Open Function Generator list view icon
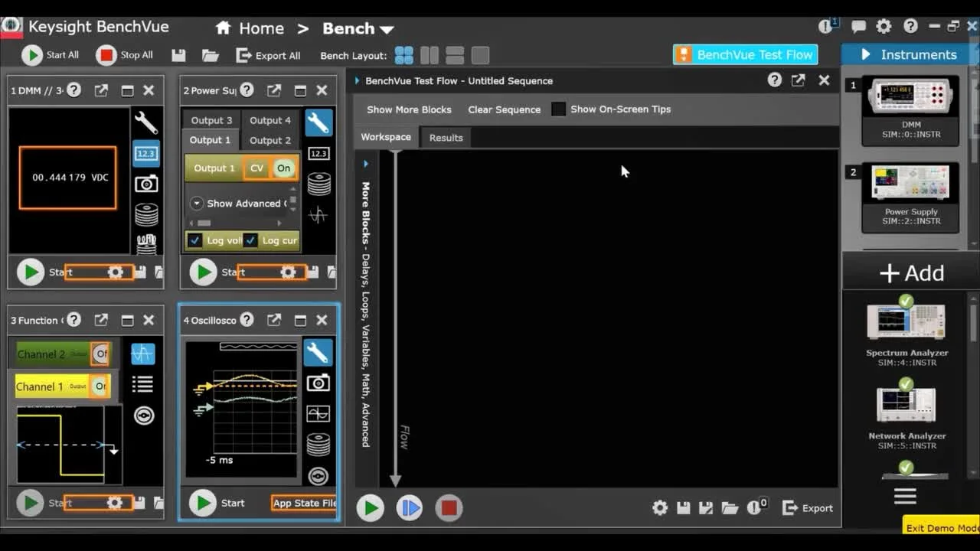The image size is (980, 551). click(142, 384)
